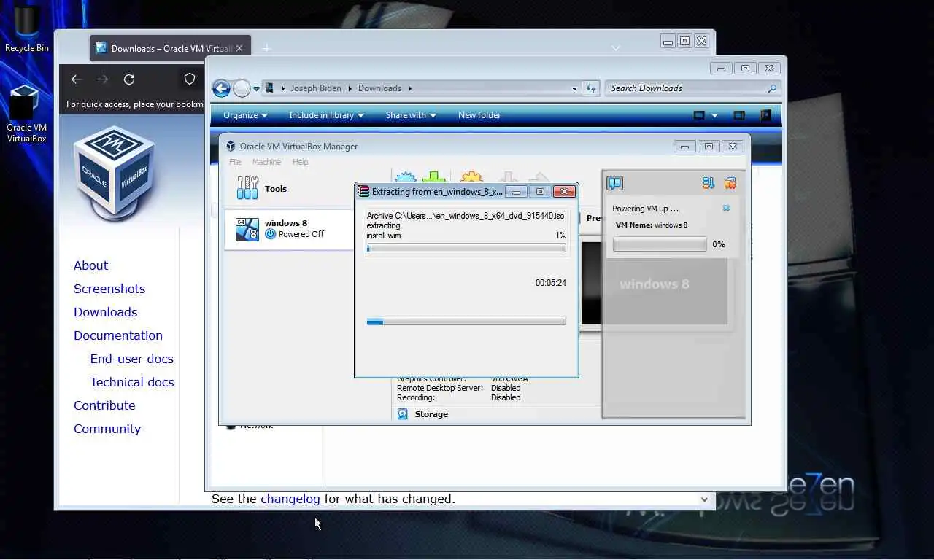This screenshot has width=934, height=560.
Task: Click New folder in Explorer toolbar
Action: click(x=479, y=115)
